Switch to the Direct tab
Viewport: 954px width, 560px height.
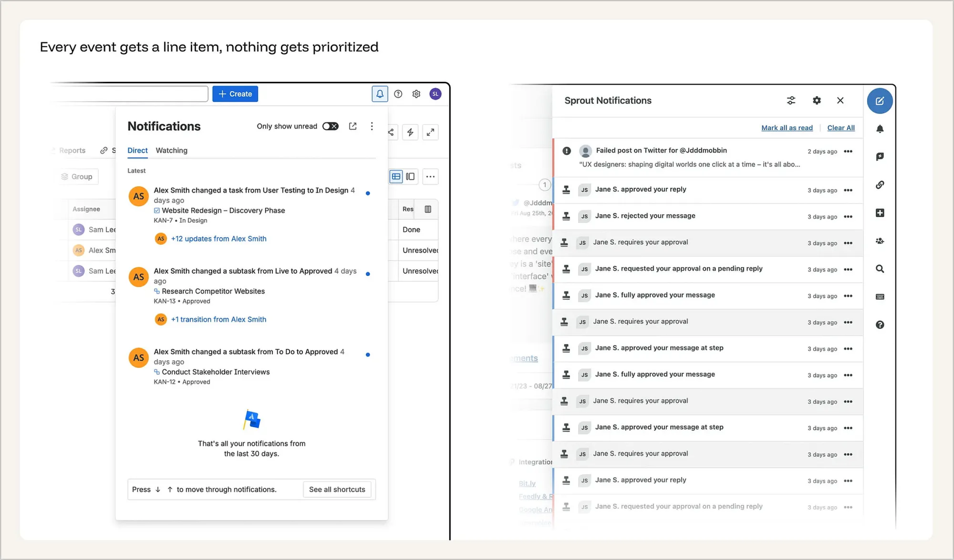137,150
